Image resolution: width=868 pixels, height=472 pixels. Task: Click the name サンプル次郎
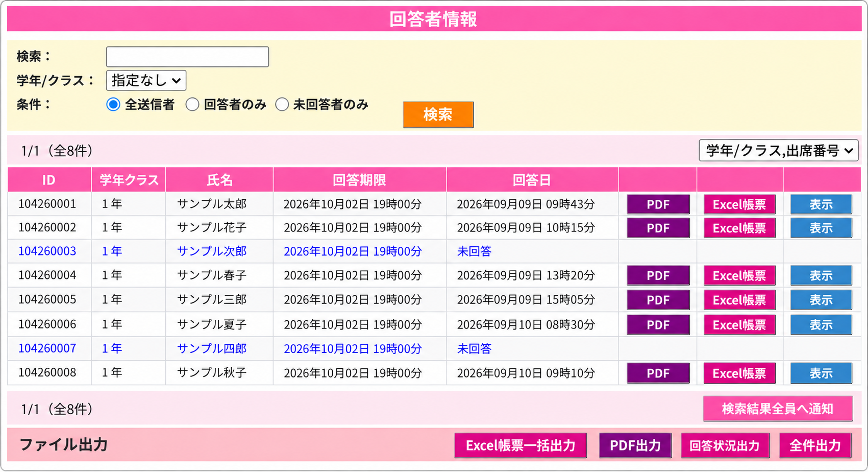tap(212, 251)
